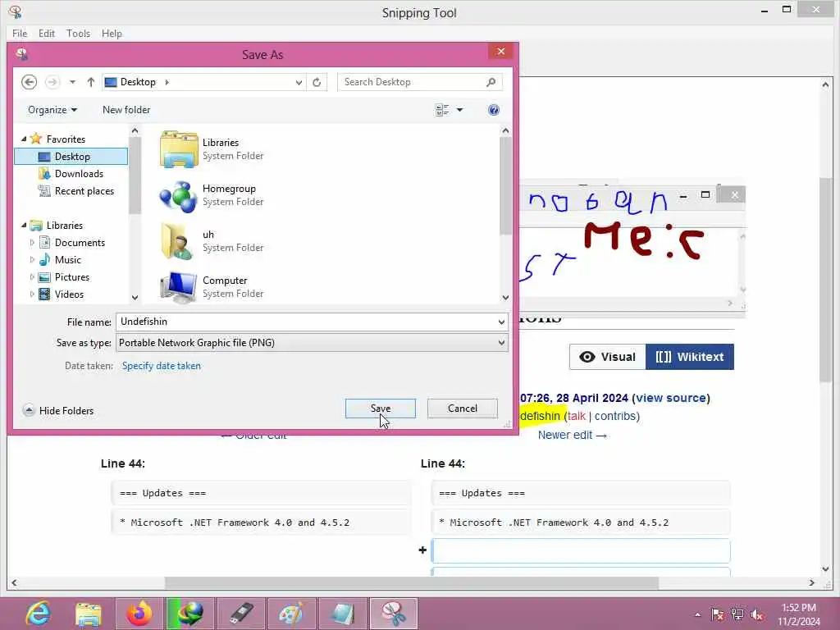The image size is (840, 630).
Task: Expand the Pictures library node
Action: point(32,277)
